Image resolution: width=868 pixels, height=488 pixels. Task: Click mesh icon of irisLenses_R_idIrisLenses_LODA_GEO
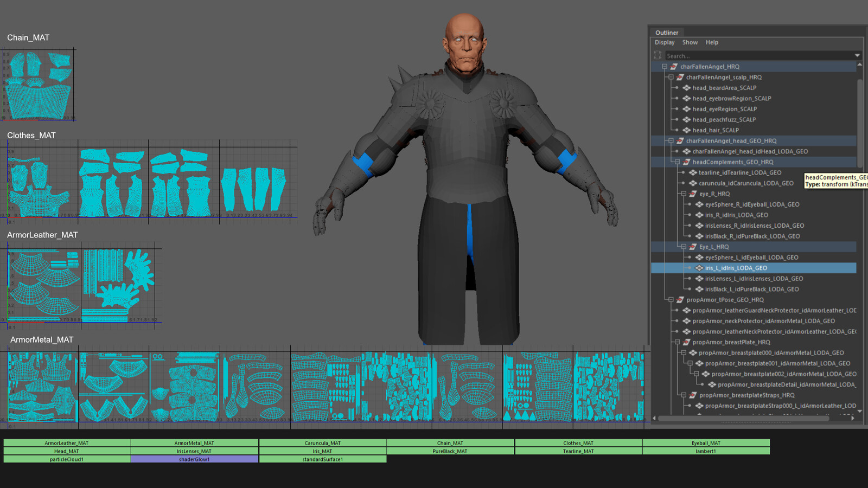coord(699,226)
